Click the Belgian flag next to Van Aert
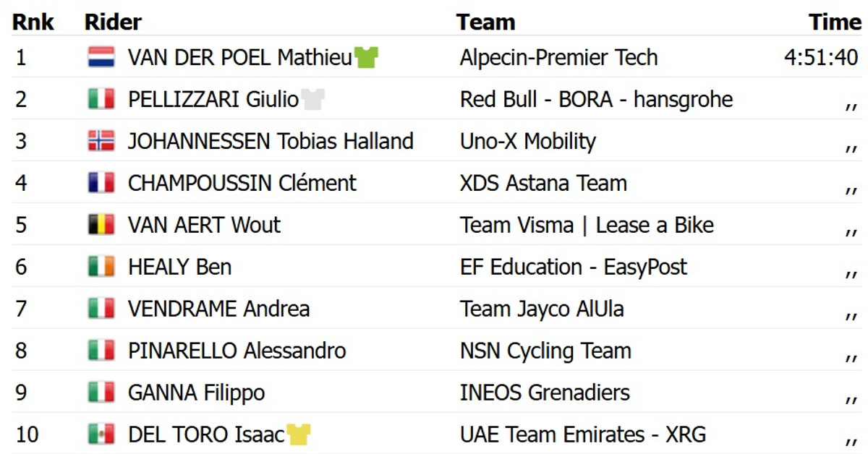 point(101,225)
